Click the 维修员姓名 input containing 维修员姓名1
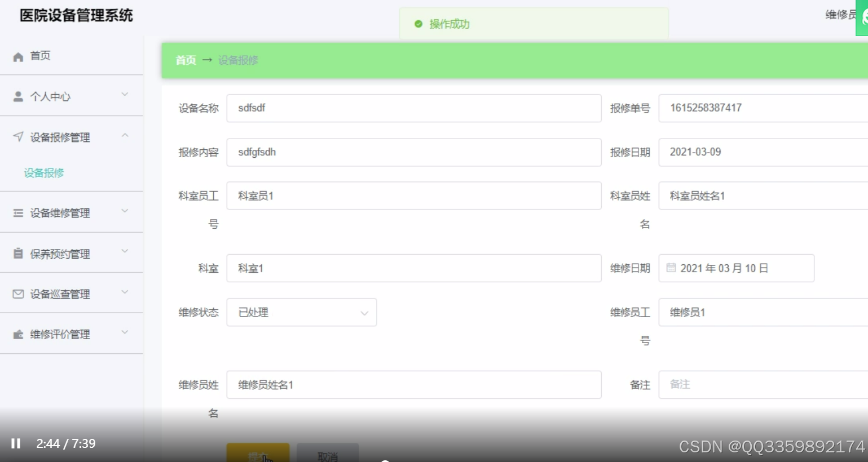 (414, 385)
